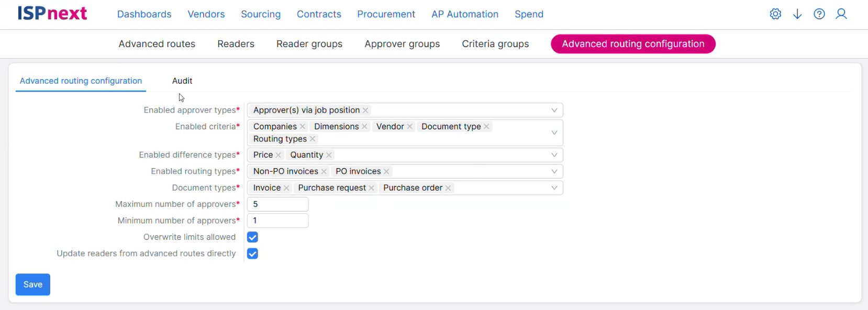The image size is (868, 310).
Task: Go to Approver groups section
Action: point(402,44)
